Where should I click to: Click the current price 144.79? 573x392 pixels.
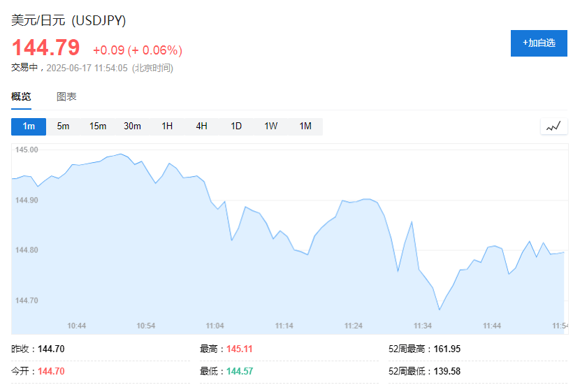coord(45,48)
